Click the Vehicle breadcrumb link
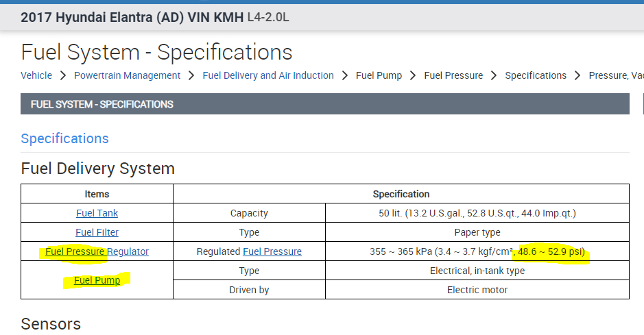This screenshot has height=335, width=644. [36, 75]
